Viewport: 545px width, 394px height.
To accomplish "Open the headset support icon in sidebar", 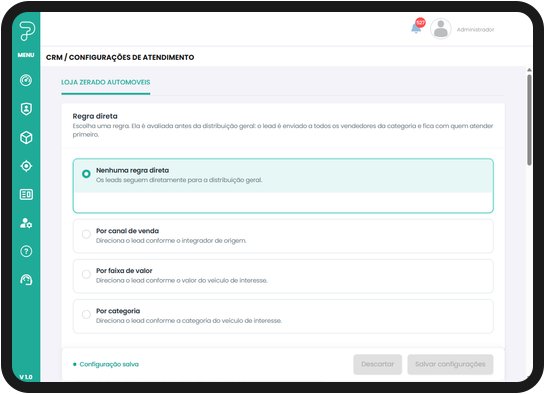I will 26,279.
